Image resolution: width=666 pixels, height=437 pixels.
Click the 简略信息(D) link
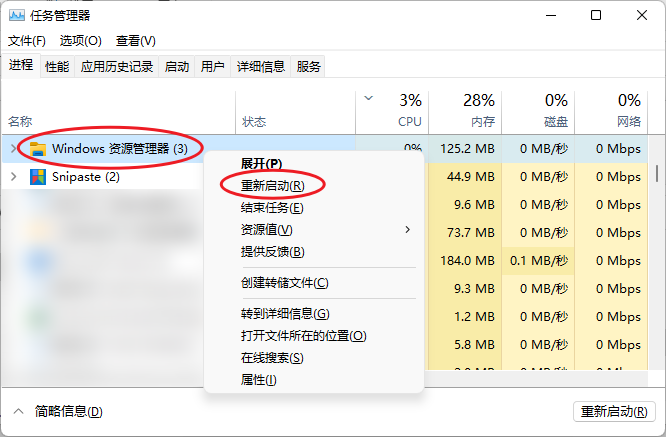[68, 411]
